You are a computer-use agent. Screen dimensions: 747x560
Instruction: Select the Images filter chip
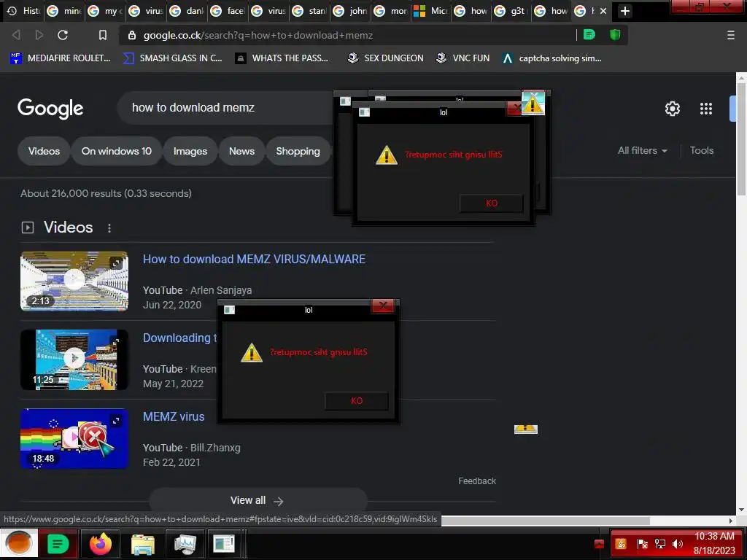coord(190,151)
